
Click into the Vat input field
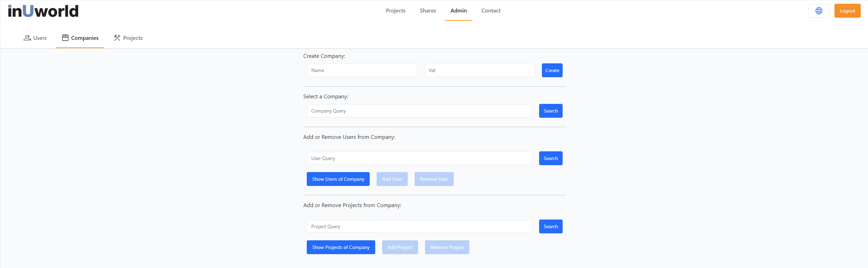pyautogui.click(x=479, y=70)
